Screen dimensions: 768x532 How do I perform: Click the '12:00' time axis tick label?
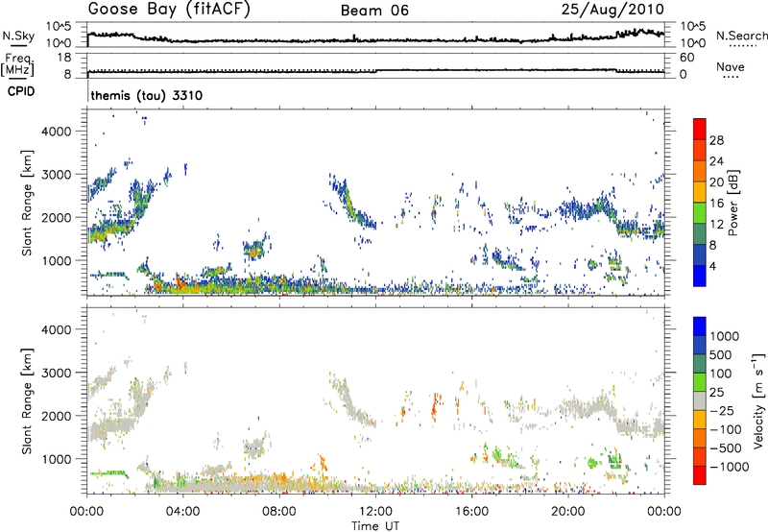pos(375,512)
